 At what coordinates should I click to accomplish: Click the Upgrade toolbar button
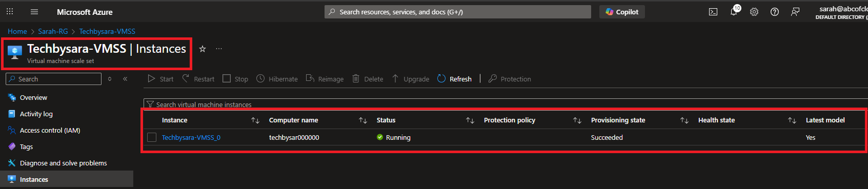[x=410, y=79]
